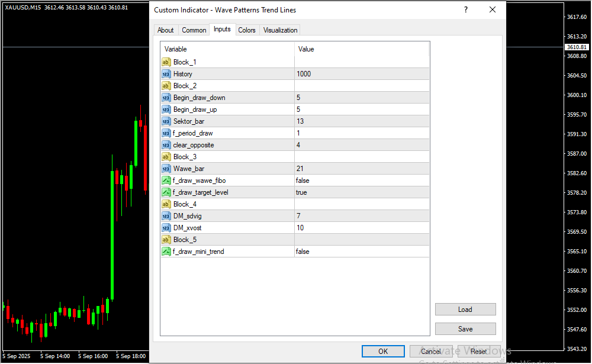Click the DM_sdvig integer icon

coord(166,216)
